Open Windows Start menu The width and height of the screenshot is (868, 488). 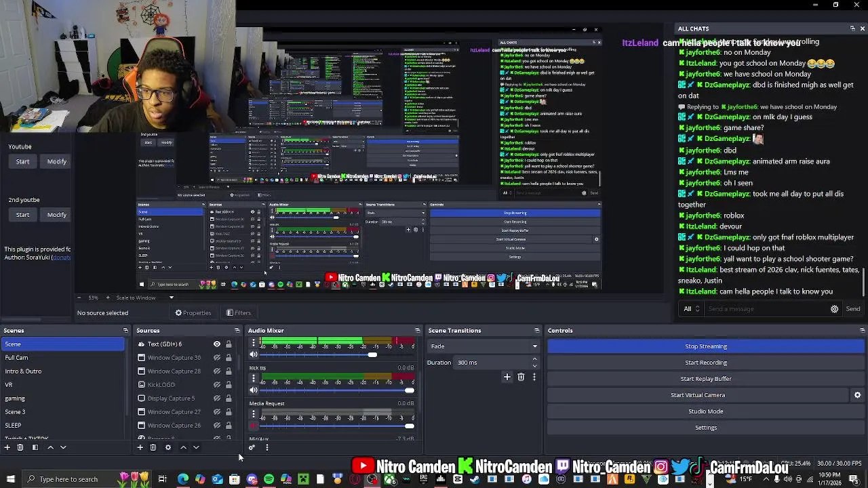(10, 479)
